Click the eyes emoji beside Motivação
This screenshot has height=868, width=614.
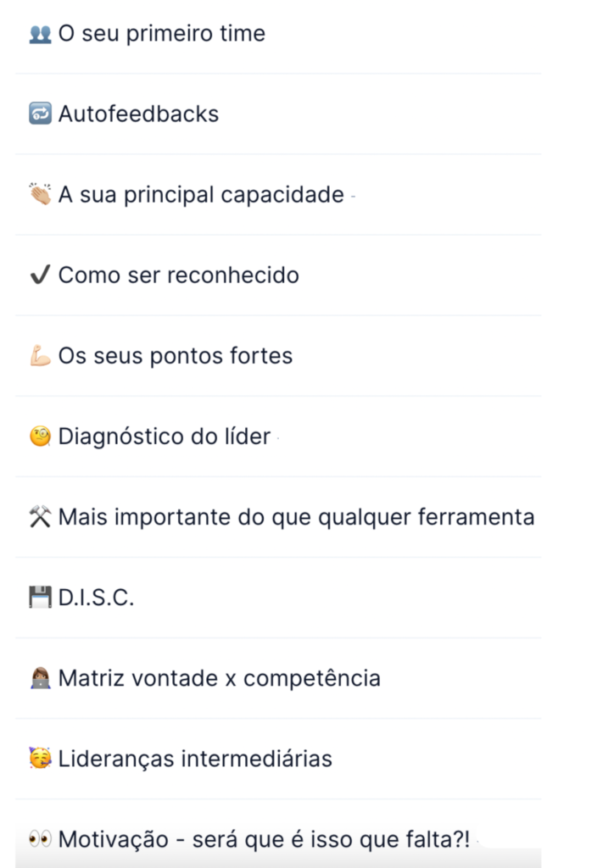tap(40, 839)
